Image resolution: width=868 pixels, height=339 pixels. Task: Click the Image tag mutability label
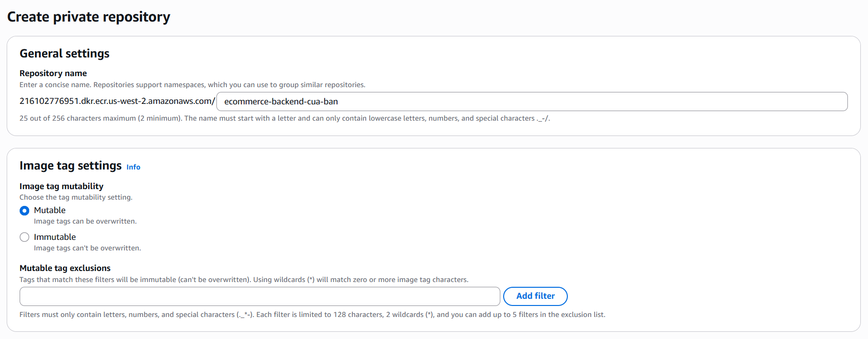point(61,186)
